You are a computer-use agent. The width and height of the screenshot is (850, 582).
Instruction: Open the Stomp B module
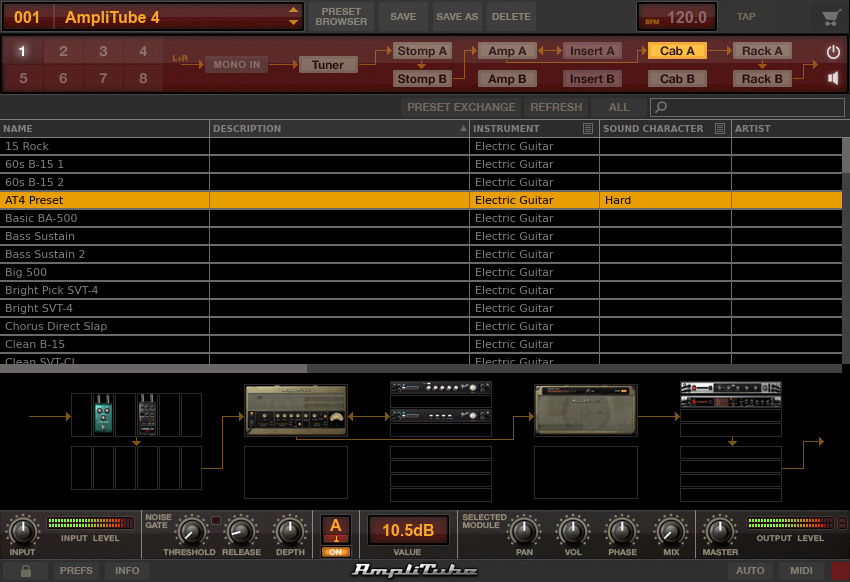pyautogui.click(x=422, y=79)
